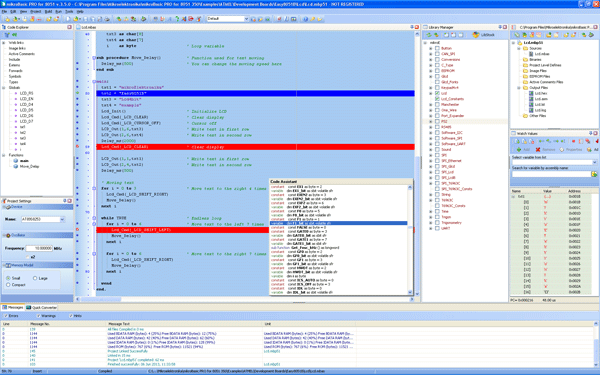Collapse the Functions node in Code Explorer
This screenshot has height=375, width=600.
4,155
